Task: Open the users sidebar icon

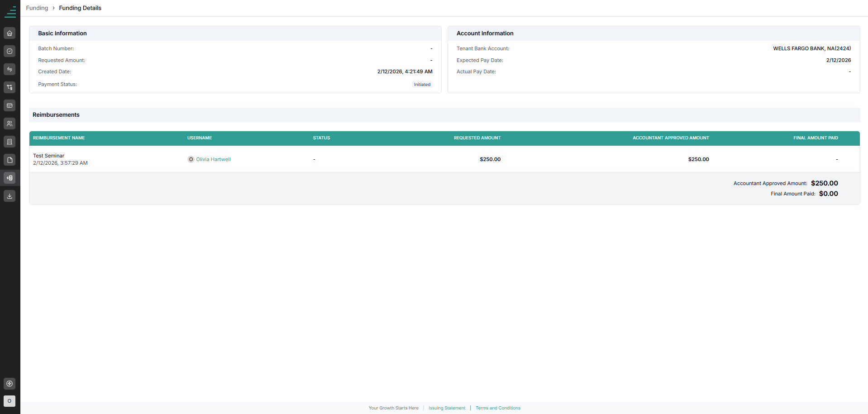Action: coord(10,124)
